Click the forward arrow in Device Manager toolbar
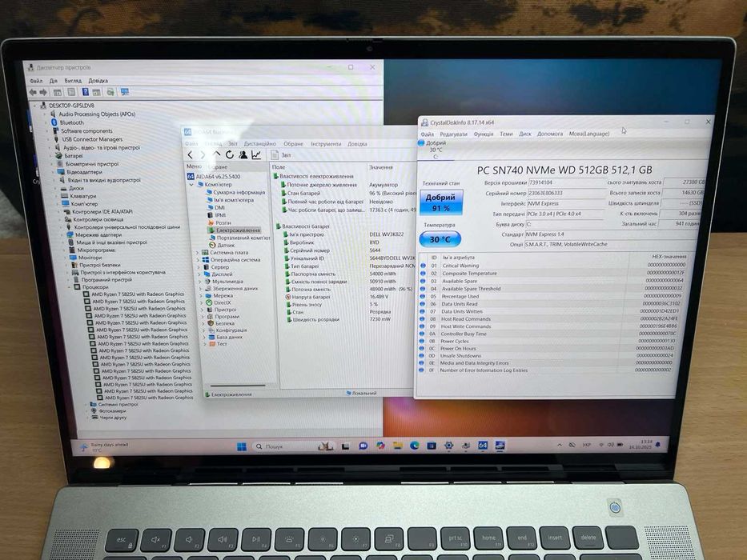Screen dimensions: 747x560 (43, 92)
